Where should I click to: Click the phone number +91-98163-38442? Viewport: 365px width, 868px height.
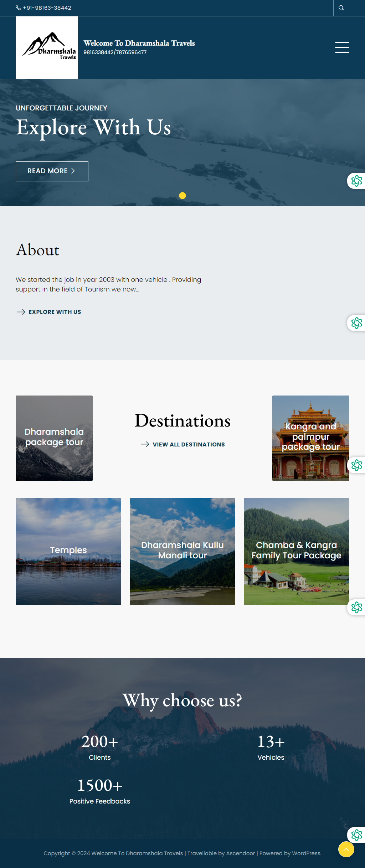[x=47, y=8]
